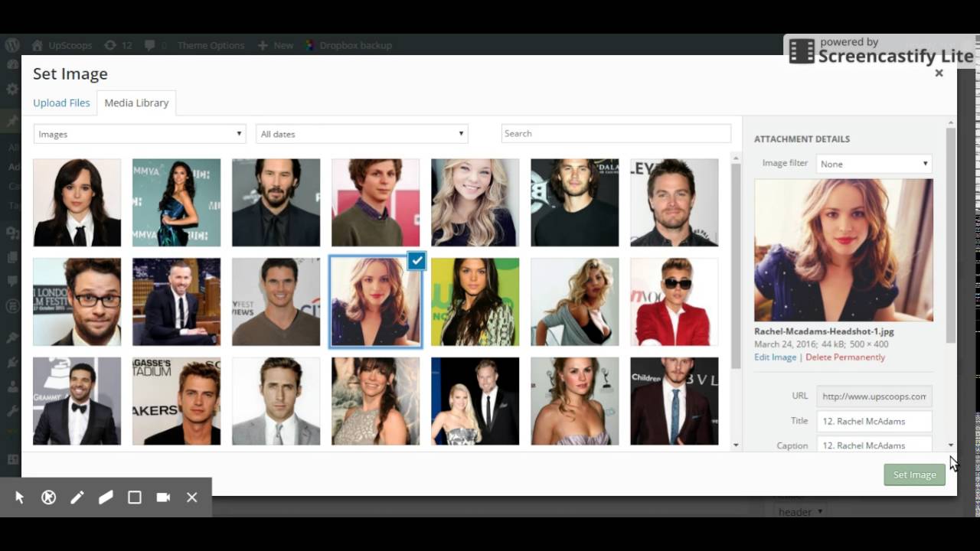Click the Title field '12. Rachel McAdams'
The image size is (980, 551).
coord(874,421)
